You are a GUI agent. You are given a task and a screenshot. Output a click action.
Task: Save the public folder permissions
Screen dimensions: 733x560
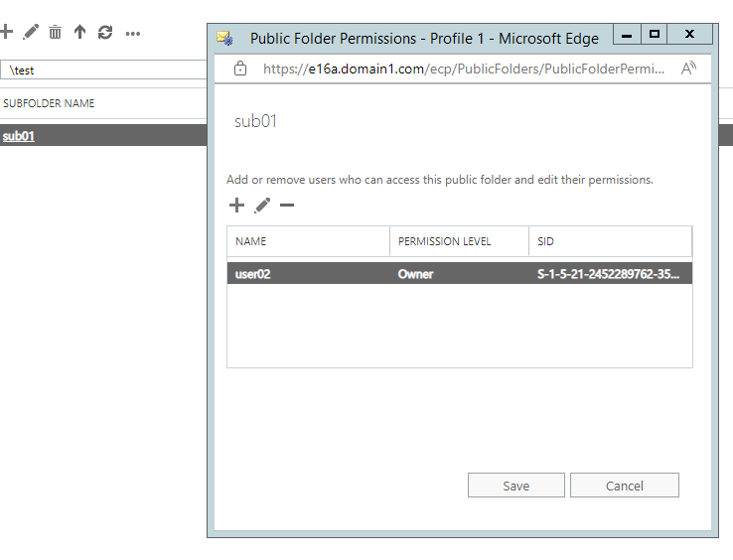pos(516,486)
